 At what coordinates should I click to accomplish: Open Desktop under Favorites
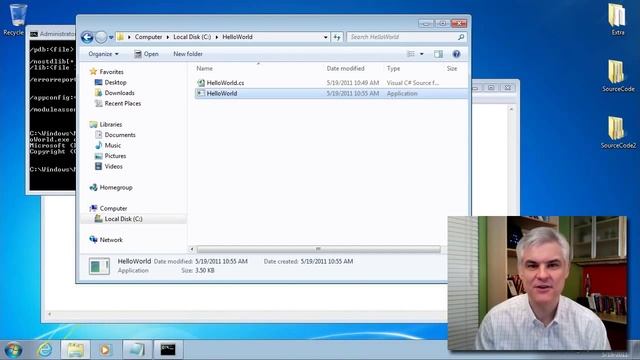[x=116, y=82]
